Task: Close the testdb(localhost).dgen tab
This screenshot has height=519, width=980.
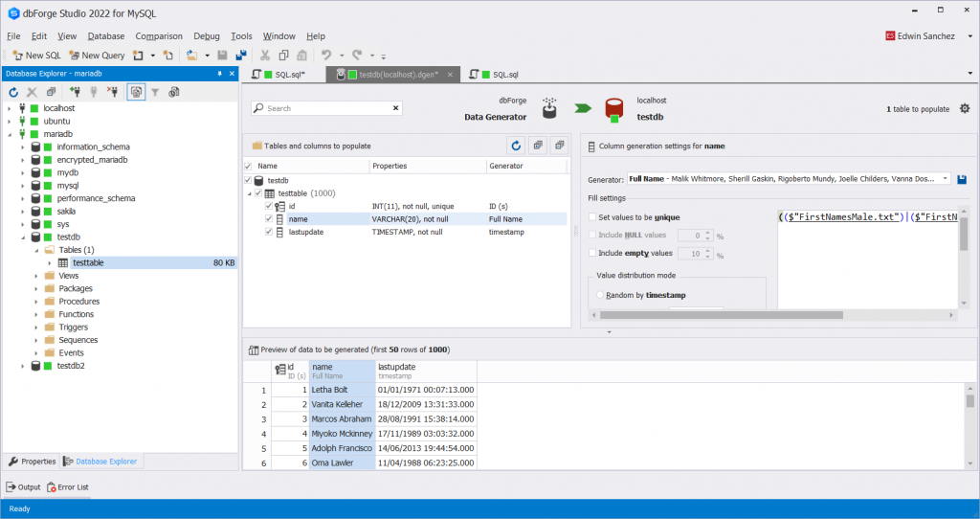Action: pos(450,75)
